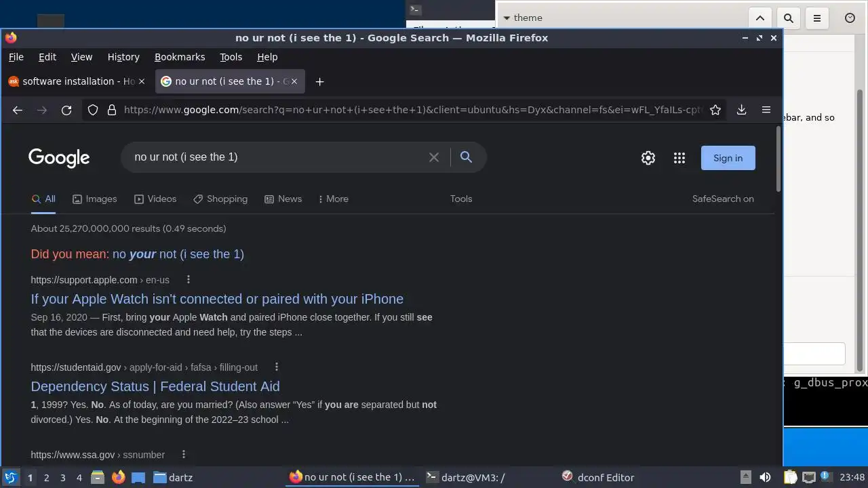Open Google quick settings gear
Viewport: 868px width, 488px height.
(648, 158)
